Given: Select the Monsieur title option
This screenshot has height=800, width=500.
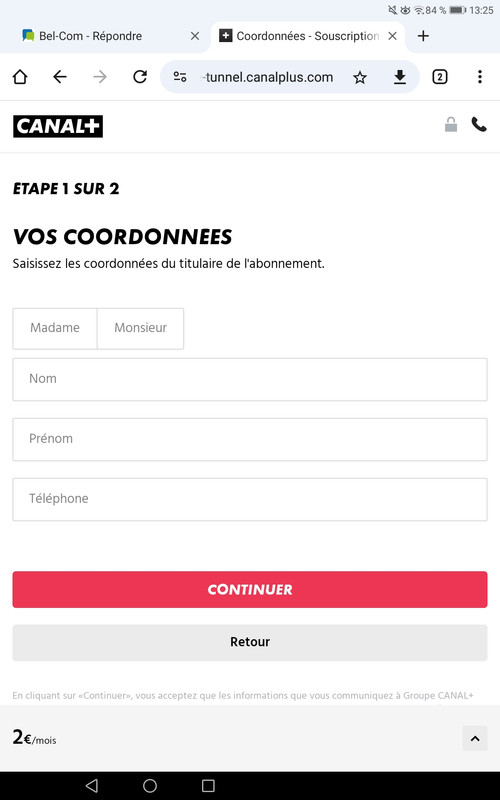Looking at the screenshot, I should [x=140, y=328].
